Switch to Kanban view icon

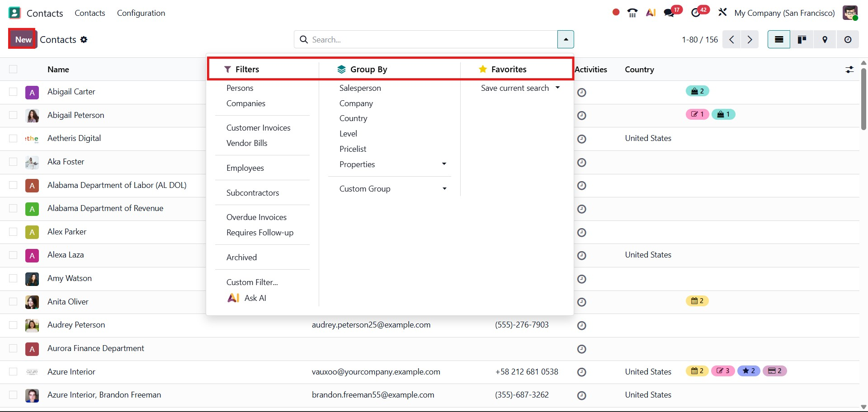pyautogui.click(x=802, y=40)
